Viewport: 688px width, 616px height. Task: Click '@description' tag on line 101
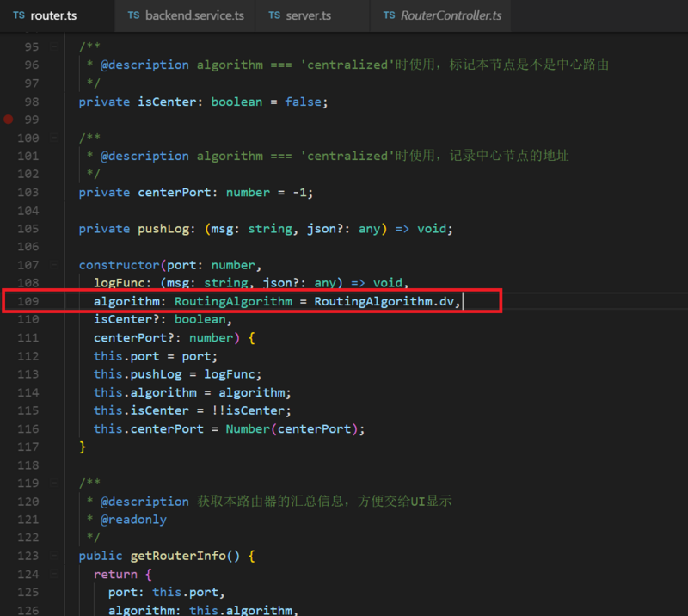point(144,157)
